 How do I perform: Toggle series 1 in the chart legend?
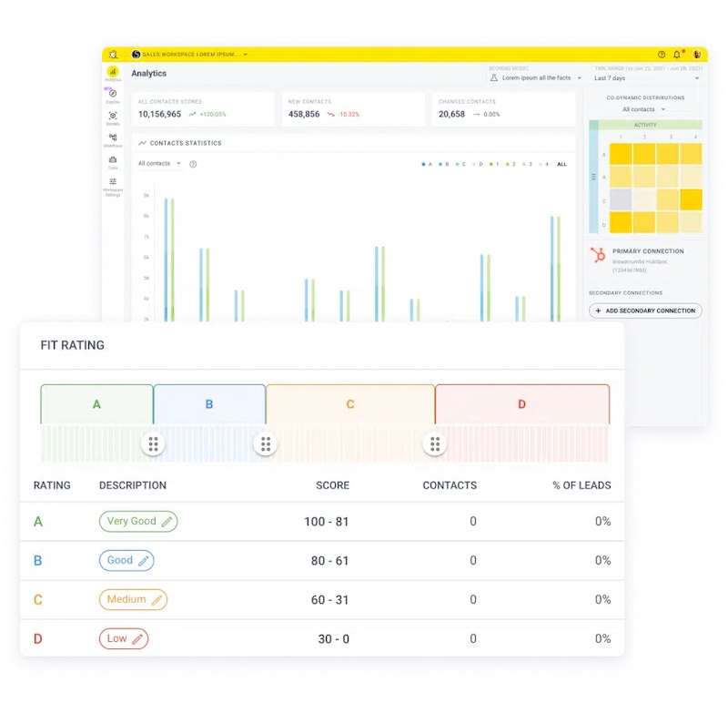tap(494, 164)
